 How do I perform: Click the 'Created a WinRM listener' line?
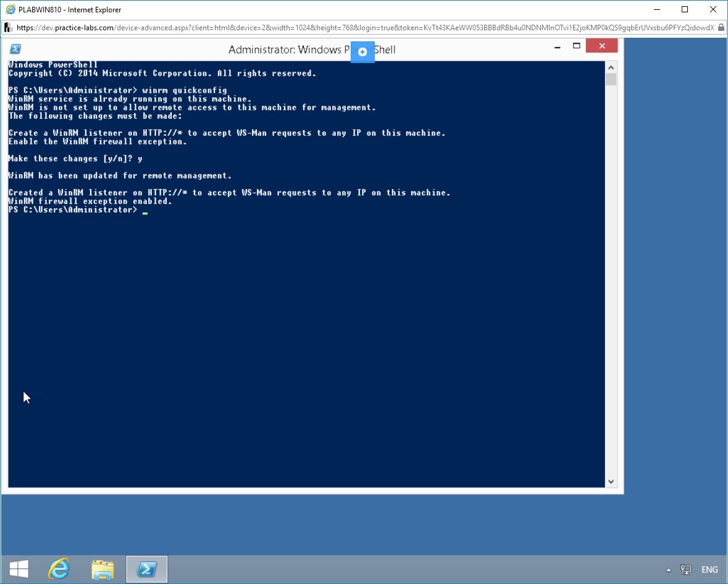point(229,193)
